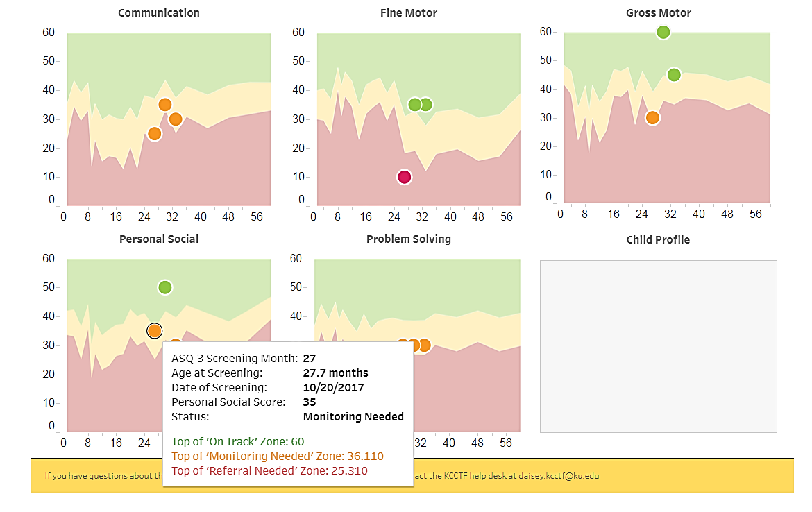Click the Monitoring Needed status in tooltip
The image size is (812, 512).
tap(353, 417)
